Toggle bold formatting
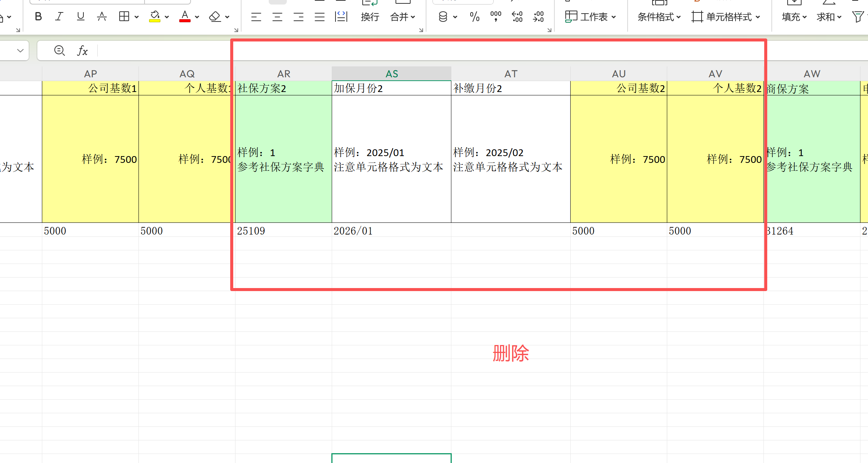The width and height of the screenshot is (868, 463). (38, 17)
